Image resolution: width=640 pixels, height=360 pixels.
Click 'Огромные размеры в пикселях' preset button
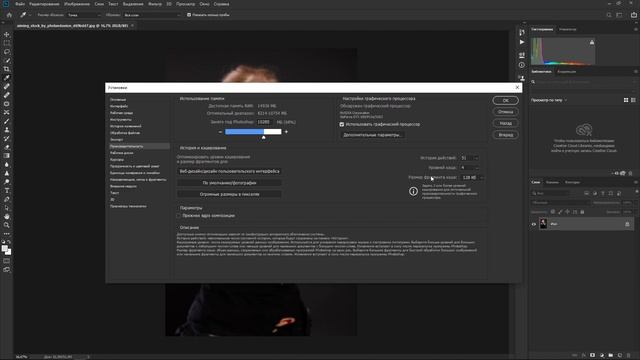point(229,194)
